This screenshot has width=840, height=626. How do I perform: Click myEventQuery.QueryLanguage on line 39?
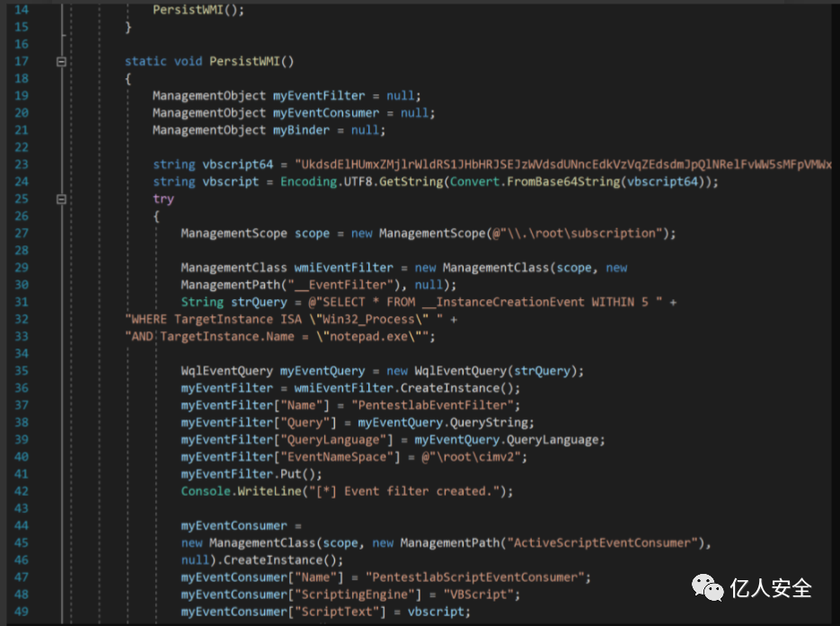click(x=509, y=440)
